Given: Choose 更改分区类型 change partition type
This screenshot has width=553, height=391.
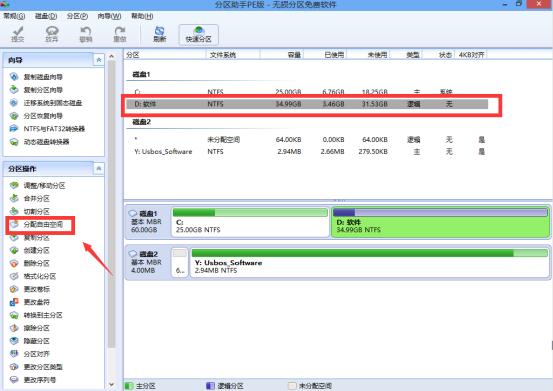Looking at the screenshot, I should (36, 367).
